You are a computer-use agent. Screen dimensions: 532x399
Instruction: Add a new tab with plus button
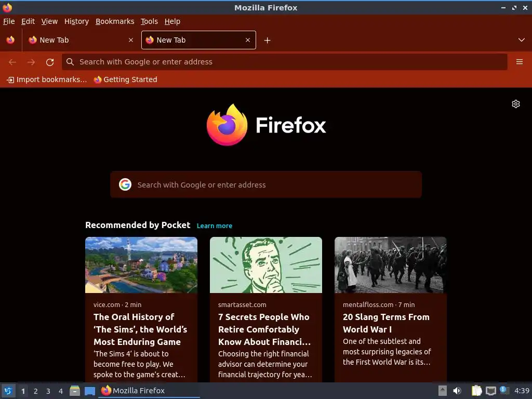pos(268,41)
